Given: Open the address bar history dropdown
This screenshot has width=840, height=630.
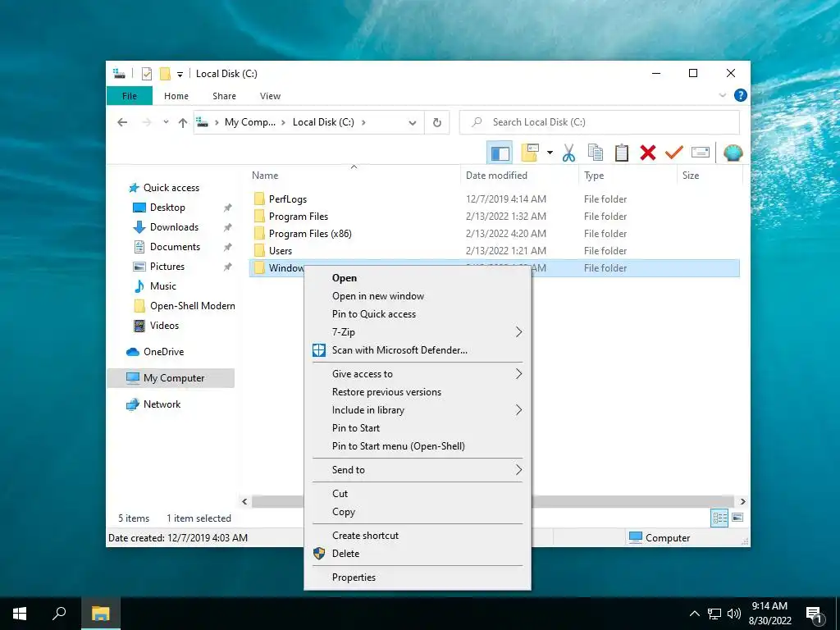Looking at the screenshot, I should click(413, 123).
